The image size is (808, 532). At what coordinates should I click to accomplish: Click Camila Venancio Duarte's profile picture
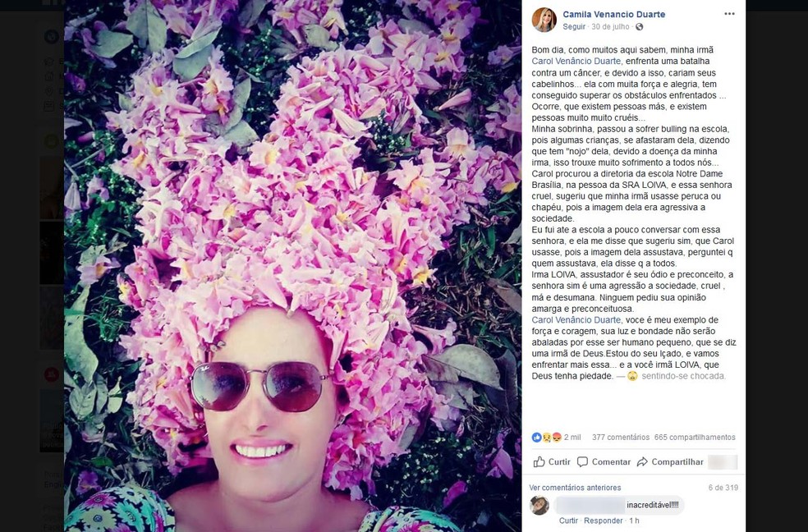544,20
